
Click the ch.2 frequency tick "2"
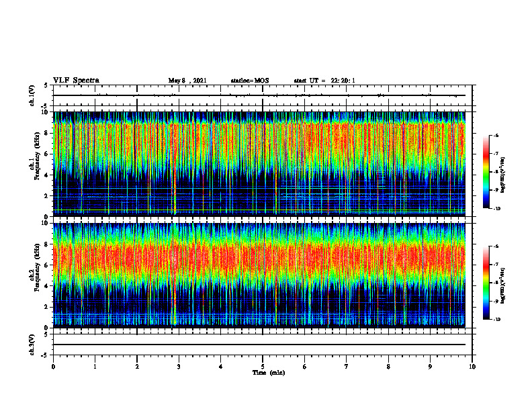pos(47,307)
